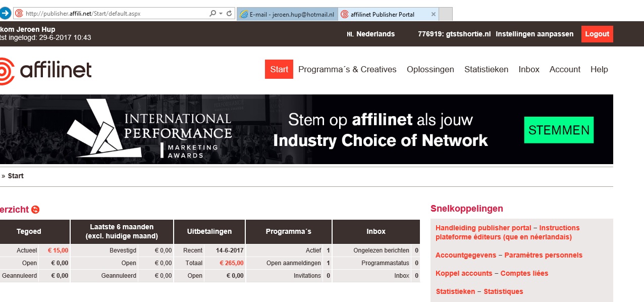Open the Statistieken menu
This screenshot has height=302, width=644.
(486, 69)
